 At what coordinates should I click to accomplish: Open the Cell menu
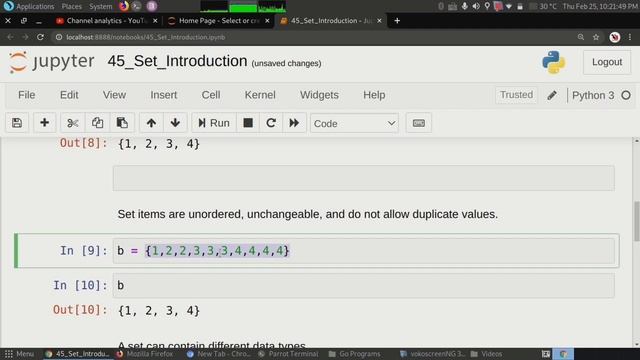(x=211, y=95)
